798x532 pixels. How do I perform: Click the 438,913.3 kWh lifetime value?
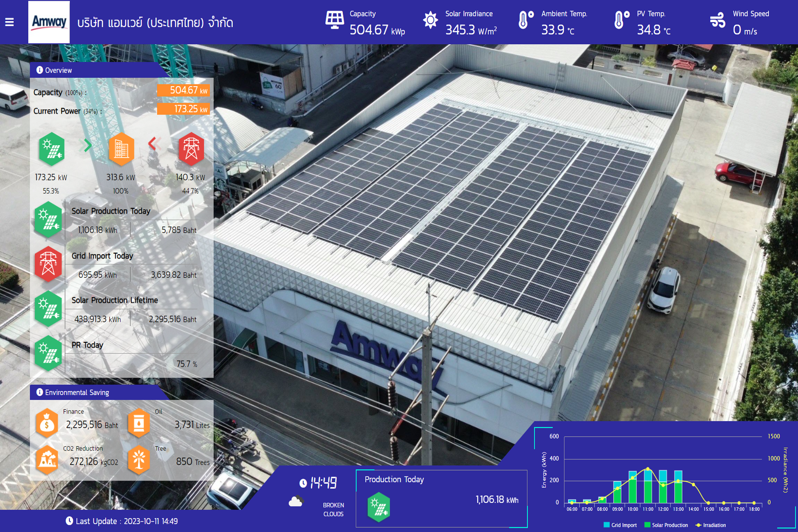click(x=98, y=319)
